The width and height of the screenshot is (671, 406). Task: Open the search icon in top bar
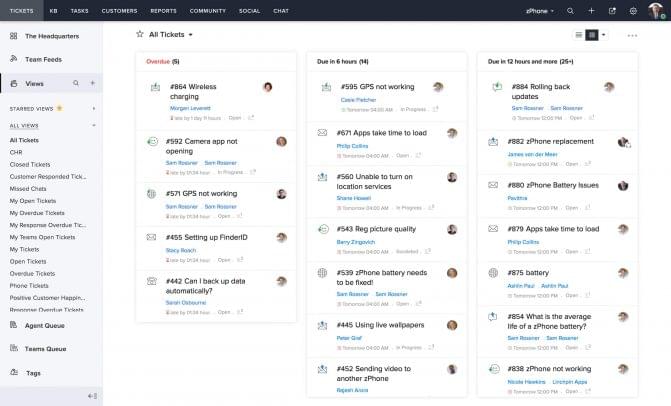570,11
